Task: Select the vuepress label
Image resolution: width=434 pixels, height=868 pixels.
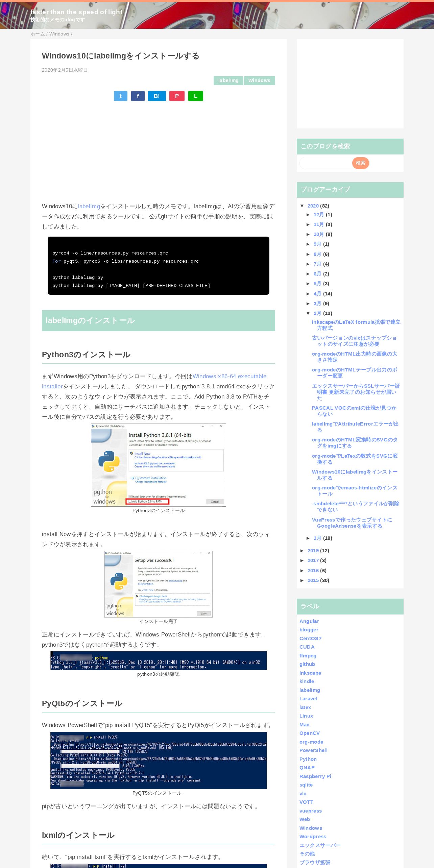Action: point(311,811)
